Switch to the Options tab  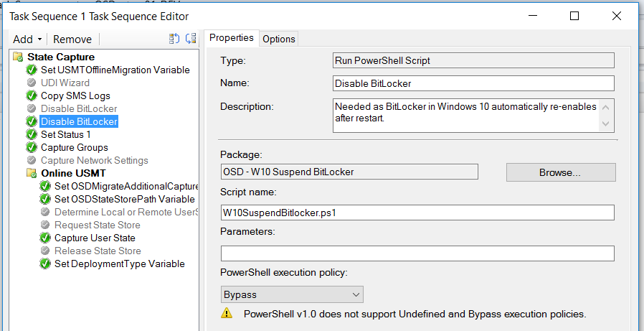tap(279, 39)
